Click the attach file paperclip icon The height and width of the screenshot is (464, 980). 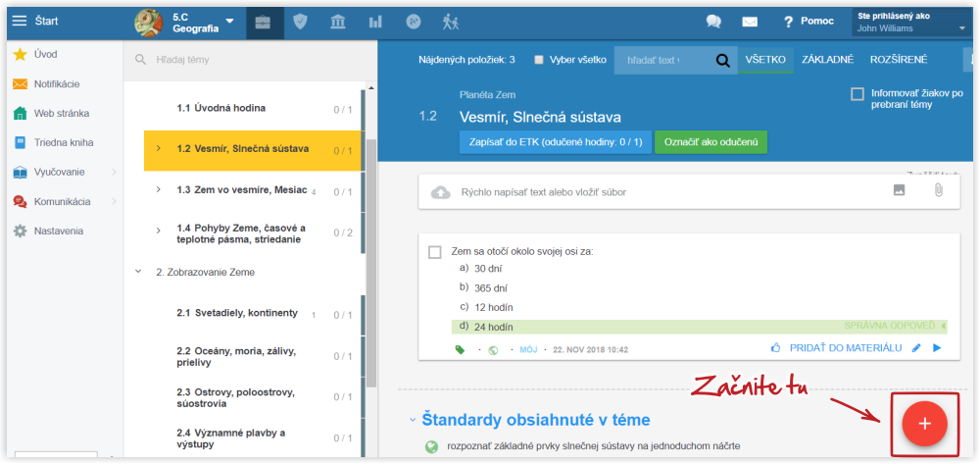(x=937, y=190)
